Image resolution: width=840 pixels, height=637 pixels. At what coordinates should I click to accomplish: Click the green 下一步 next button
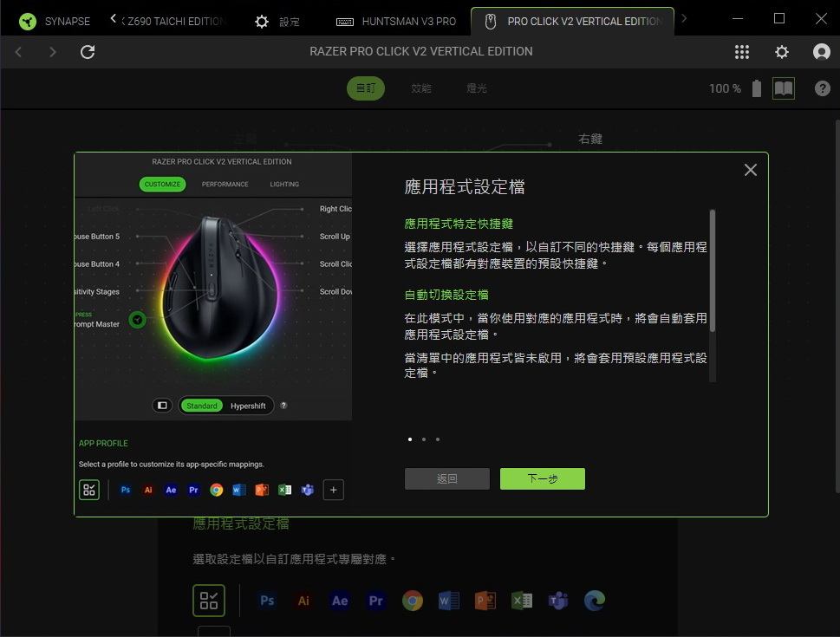[543, 478]
